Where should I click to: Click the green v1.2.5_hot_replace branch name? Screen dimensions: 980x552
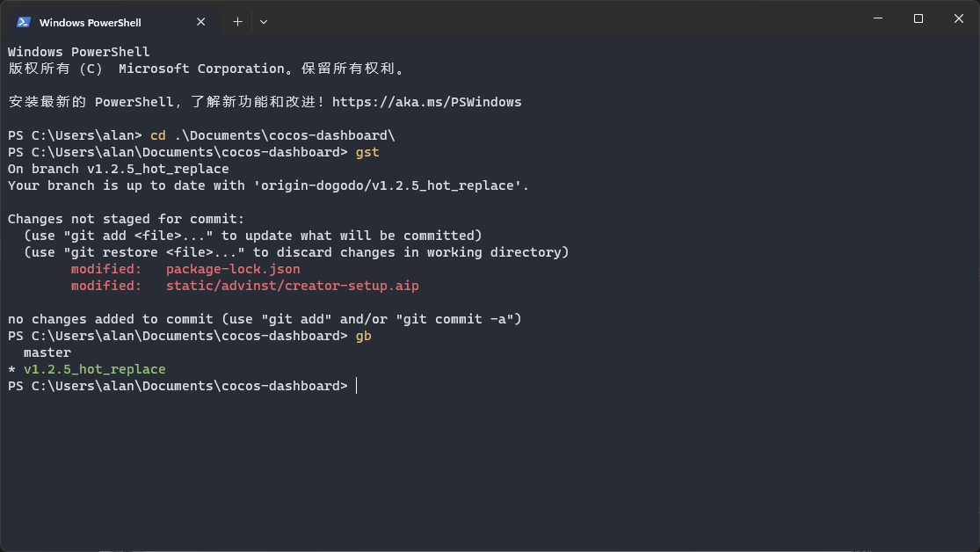tap(94, 369)
